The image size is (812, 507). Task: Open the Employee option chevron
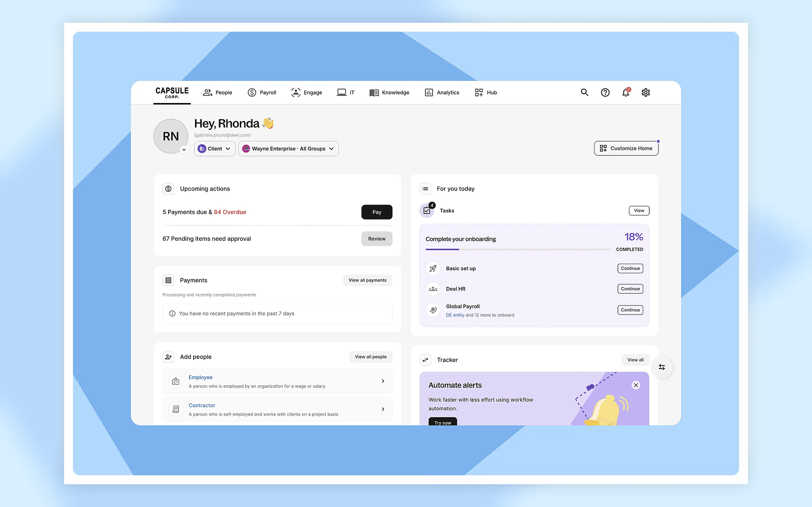[x=383, y=381]
